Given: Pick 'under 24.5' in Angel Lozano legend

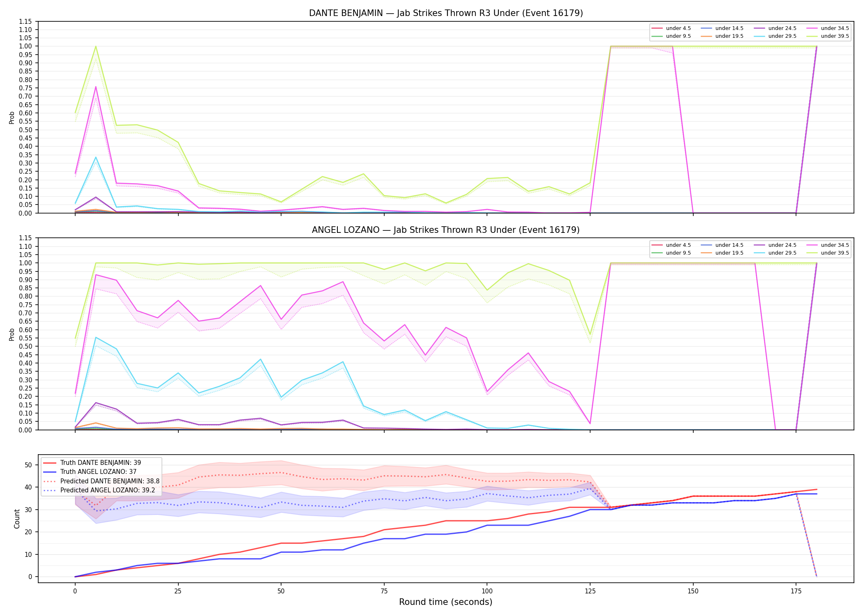Looking at the screenshot, I should coord(782,245).
